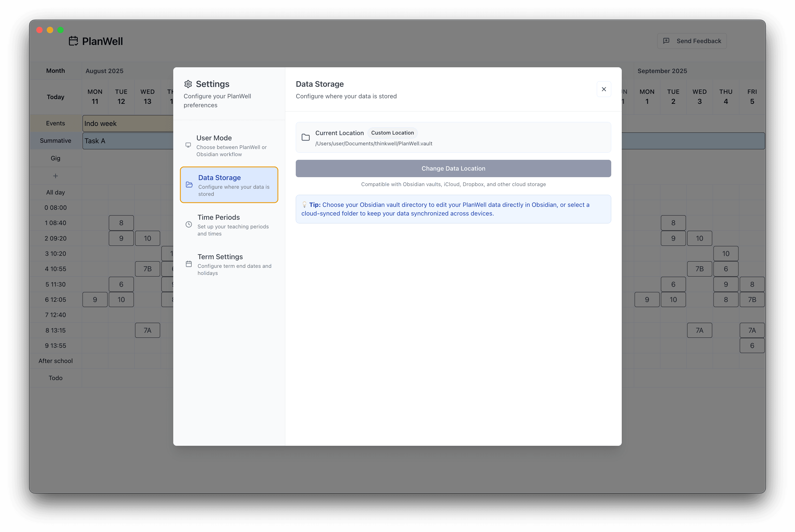Screen dimensions: 795x532
Task: Click class 7B on FRI 5 at 12:05
Action: (x=752, y=300)
